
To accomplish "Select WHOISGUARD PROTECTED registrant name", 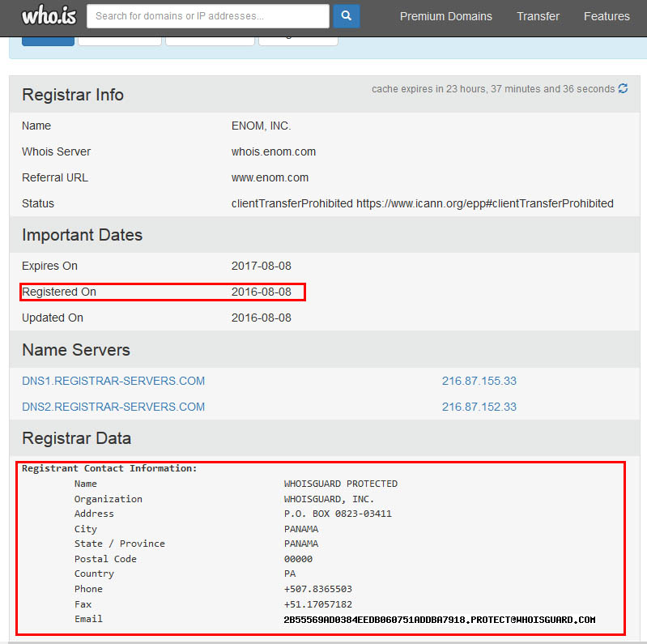I will (x=340, y=484).
